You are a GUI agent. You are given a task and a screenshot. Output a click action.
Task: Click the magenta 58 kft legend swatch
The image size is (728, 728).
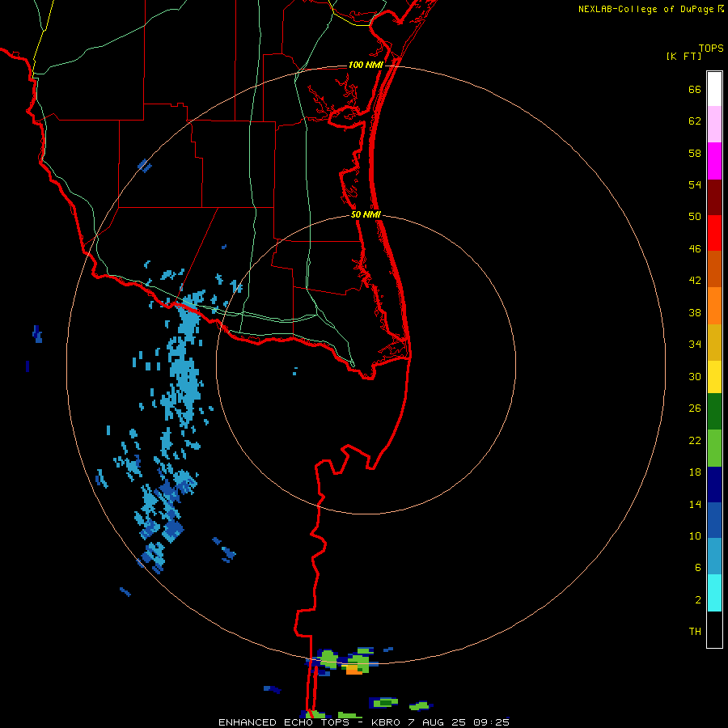(714, 161)
